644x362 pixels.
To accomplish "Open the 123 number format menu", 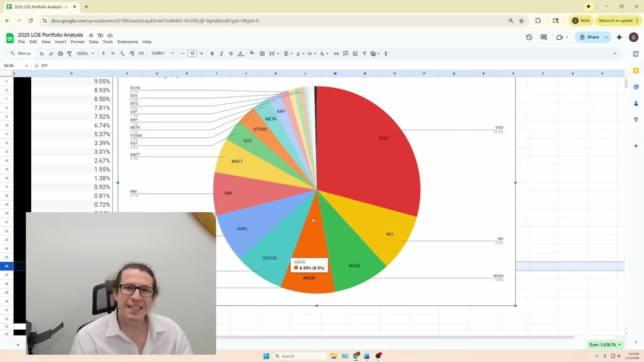I will tap(141, 53).
